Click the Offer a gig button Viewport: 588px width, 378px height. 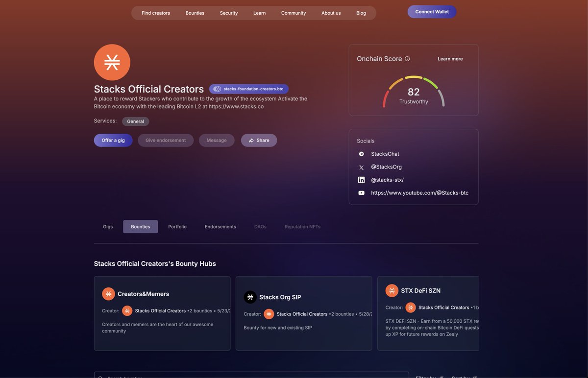point(113,141)
